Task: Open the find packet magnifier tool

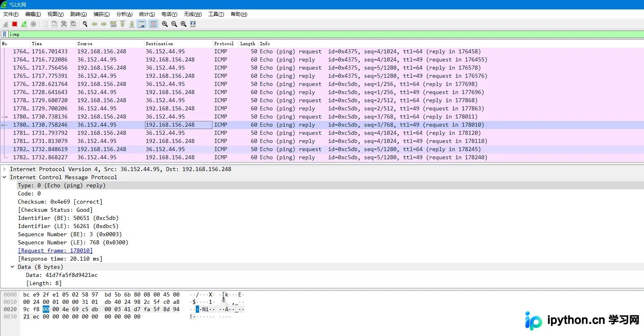Action: pos(85,24)
